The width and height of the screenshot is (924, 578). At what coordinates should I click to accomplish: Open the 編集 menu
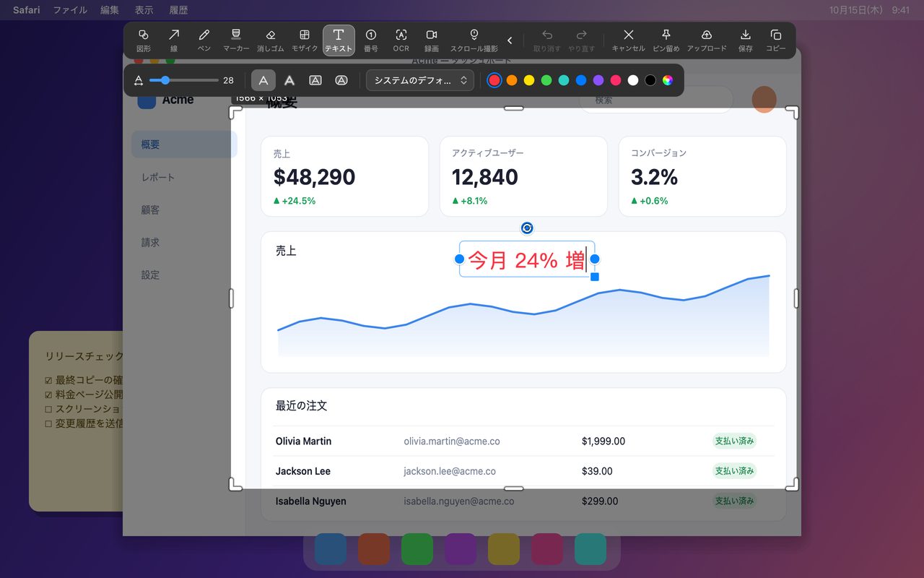110,10
